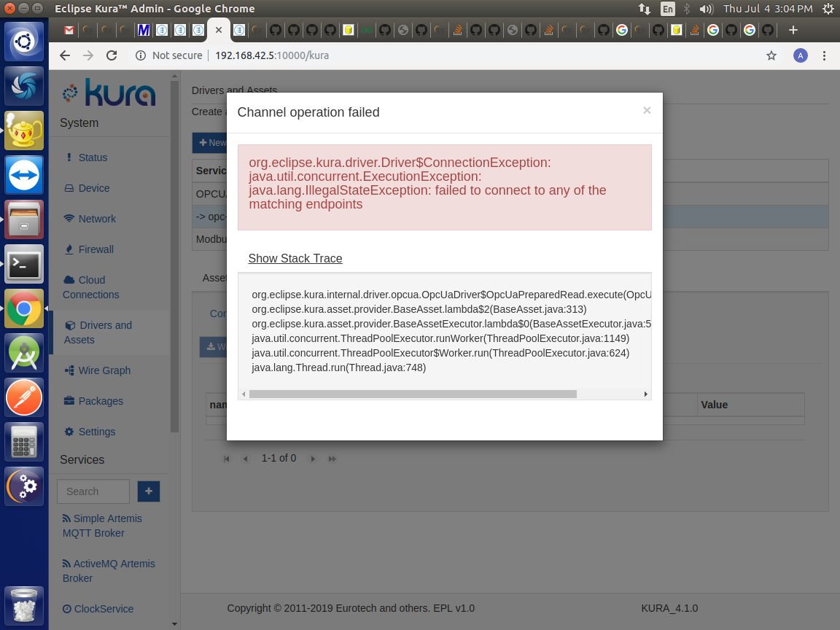Open the Wire Graph view
This screenshot has width=840, height=630.
coord(104,370)
